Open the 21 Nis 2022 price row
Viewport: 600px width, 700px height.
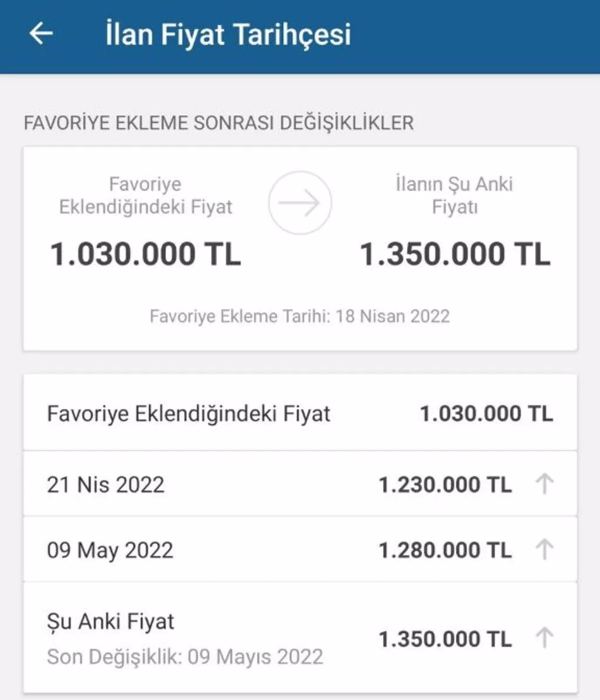(x=105, y=485)
